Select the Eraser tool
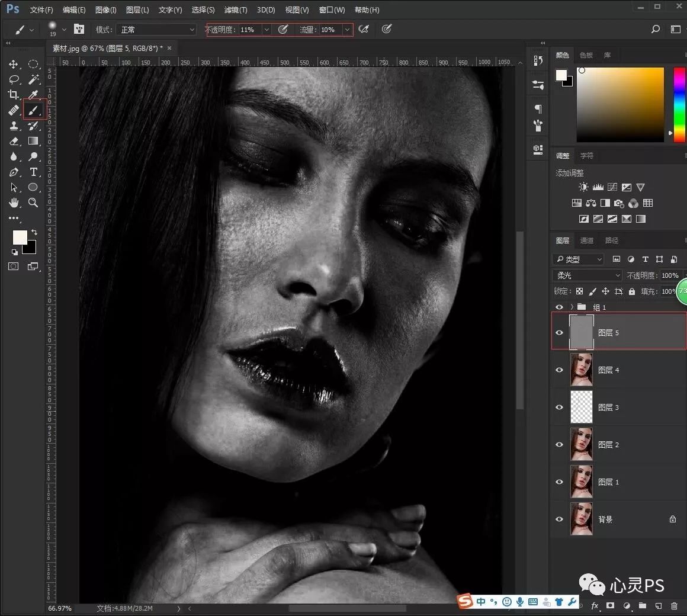 point(13,141)
